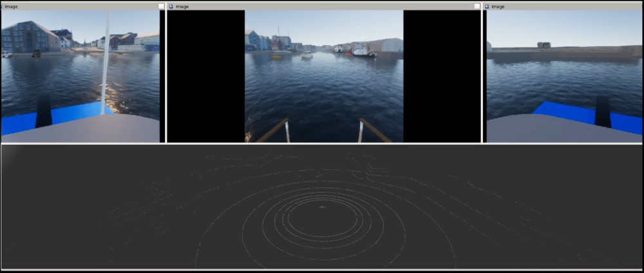Click the icon of the quay-view Image panel
The image size is (644, 273).
487,6
